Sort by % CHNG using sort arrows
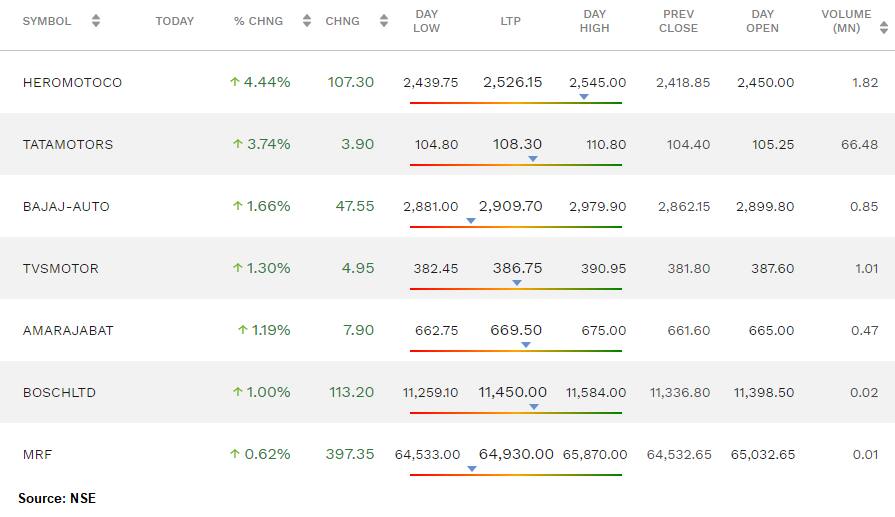 click(307, 21)
